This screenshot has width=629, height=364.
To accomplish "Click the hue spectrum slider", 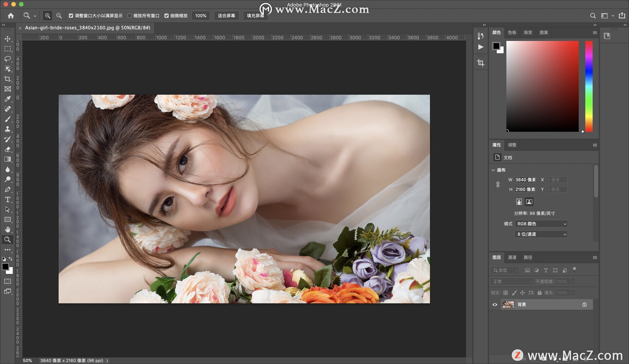I will [589, 86].
